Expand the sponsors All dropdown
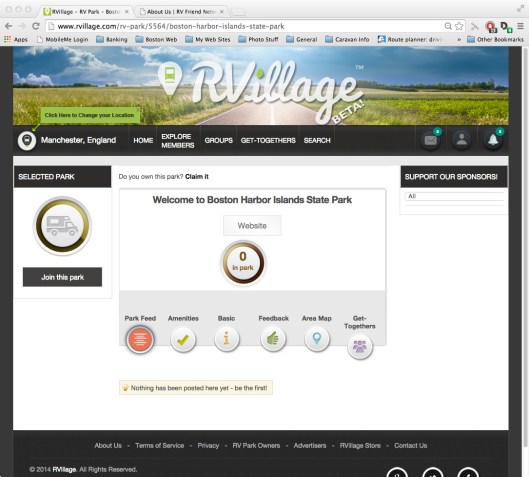Viewport: 529px width, 477px height. click(454, 196)
